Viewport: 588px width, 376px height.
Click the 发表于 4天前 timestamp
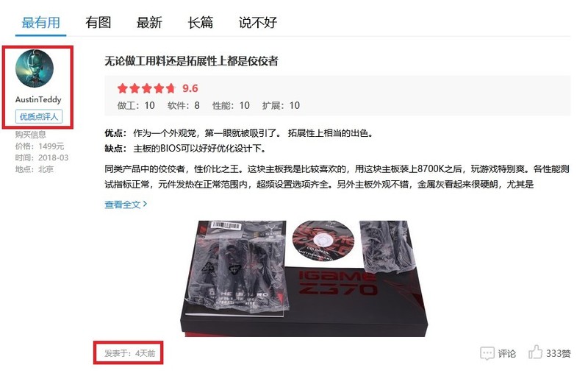(130, 353)
